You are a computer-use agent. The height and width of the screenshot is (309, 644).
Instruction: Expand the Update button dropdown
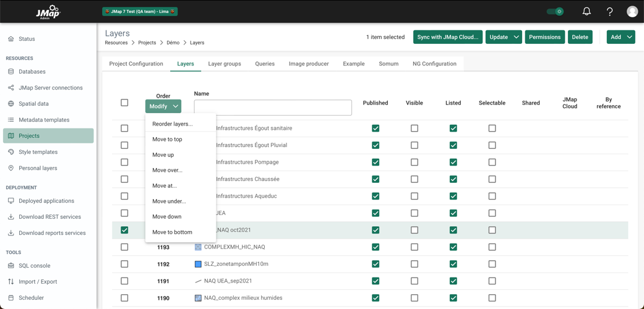tap(515, 37)
